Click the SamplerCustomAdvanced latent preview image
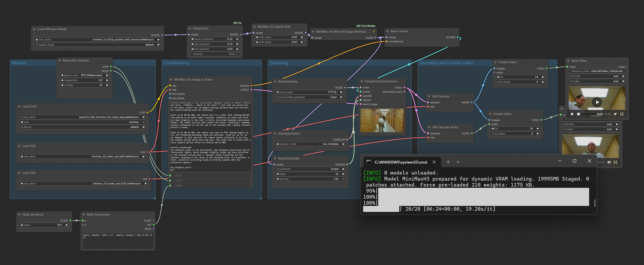Image resolution: width=644 pixels, height=265 pixels. point(382,120)
